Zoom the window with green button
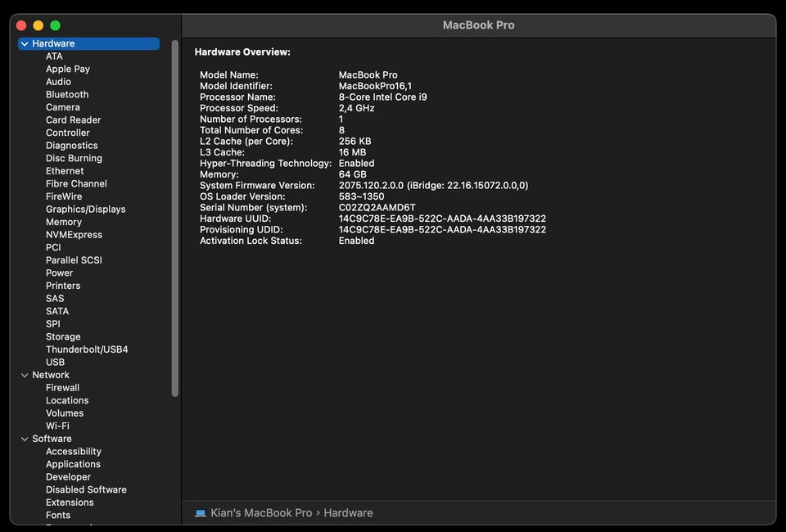Image resolution: width=786 pixels, height=532 pixels. coord(55,25)
